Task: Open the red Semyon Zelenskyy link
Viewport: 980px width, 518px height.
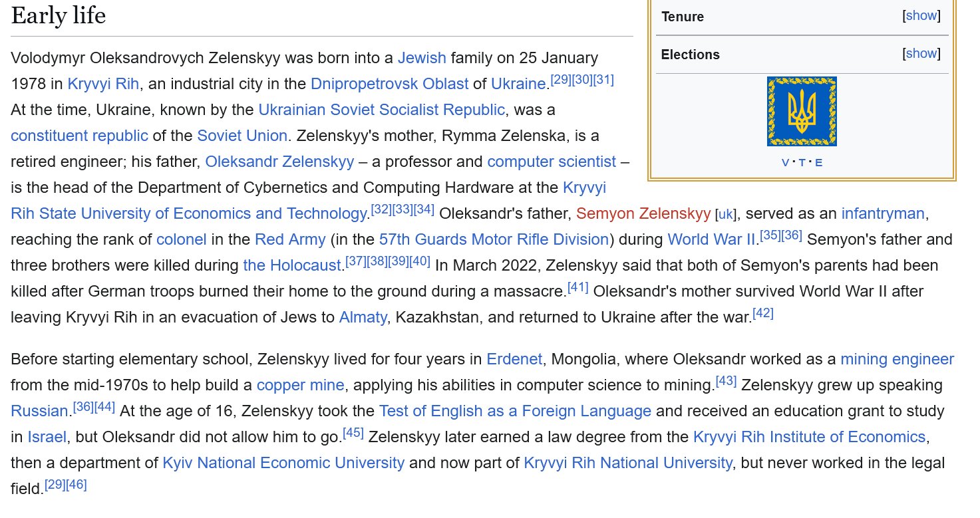Action: point(643,213)
